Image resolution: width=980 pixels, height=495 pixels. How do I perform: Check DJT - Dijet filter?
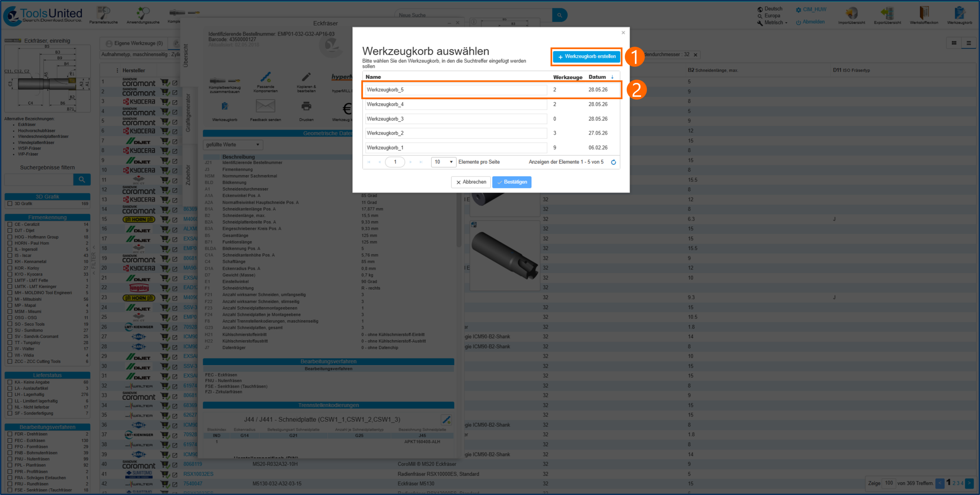click(x=10, y=231)
